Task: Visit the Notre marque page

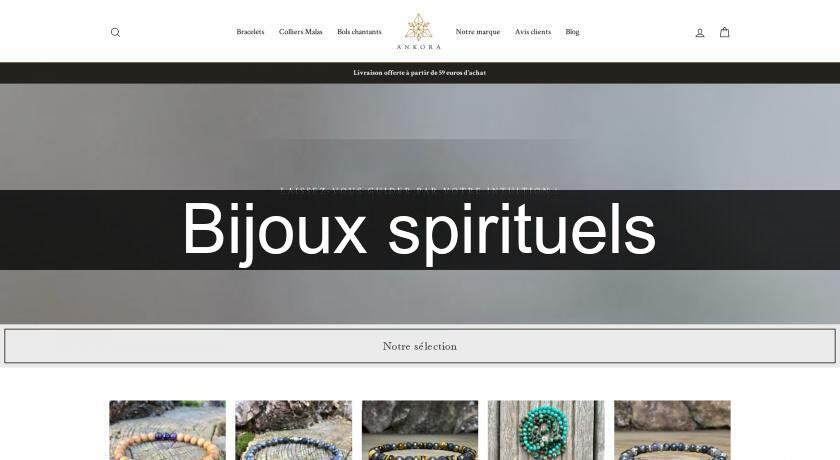Action: coord(478,32)
